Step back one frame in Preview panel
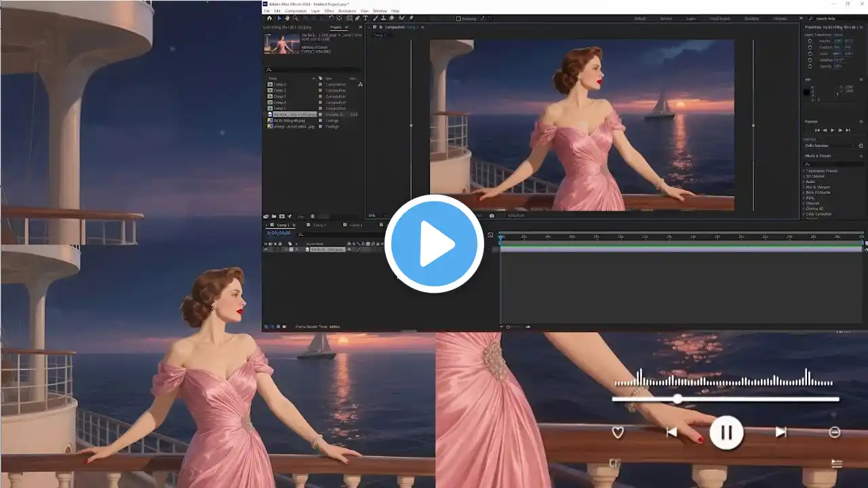Viewport: 868px width, 488px height. 825,130
